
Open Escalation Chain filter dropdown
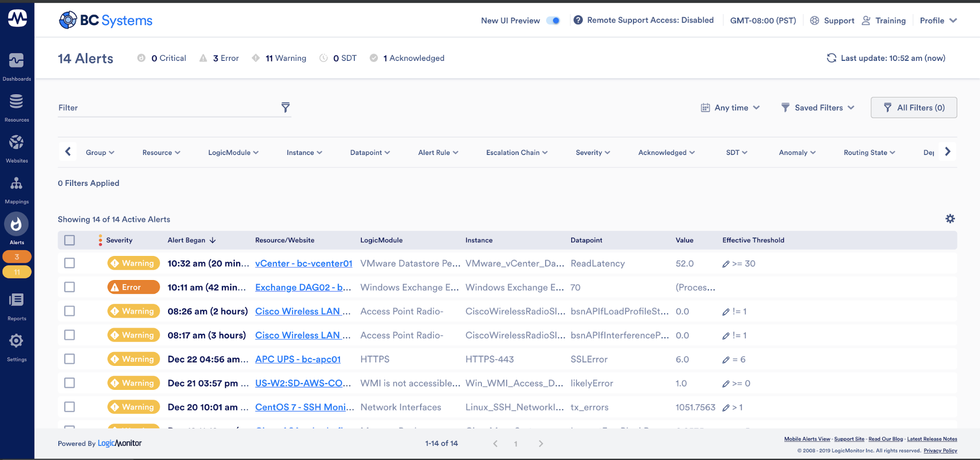pos(517,153)
